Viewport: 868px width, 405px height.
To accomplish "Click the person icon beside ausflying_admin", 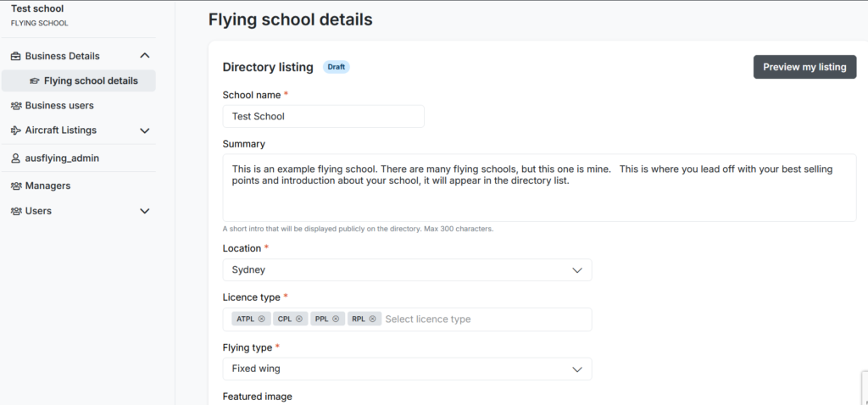I will click(x=15, y=158).
